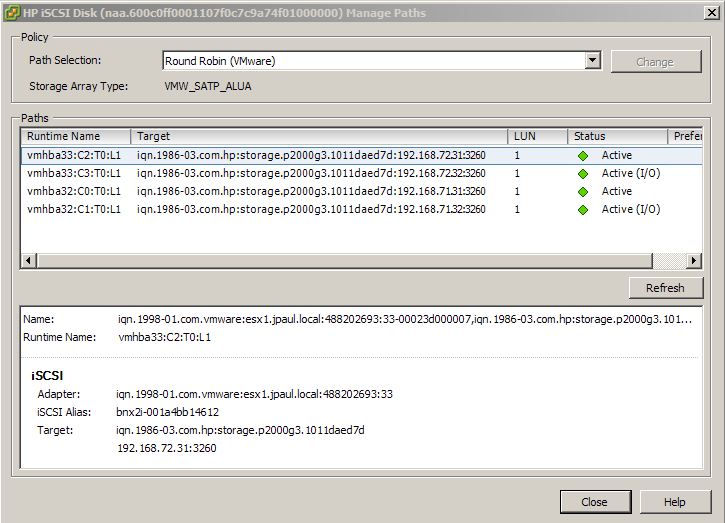Click the paths list right scroll arrow

pos(694,260)
